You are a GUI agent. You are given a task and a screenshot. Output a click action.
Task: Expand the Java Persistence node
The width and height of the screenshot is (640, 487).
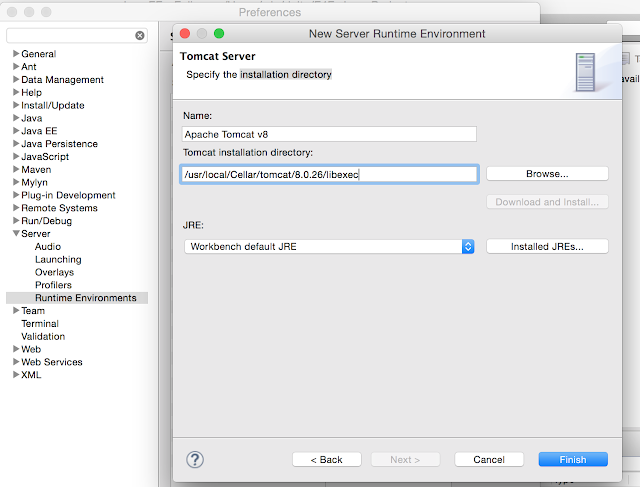click(16, 143)
